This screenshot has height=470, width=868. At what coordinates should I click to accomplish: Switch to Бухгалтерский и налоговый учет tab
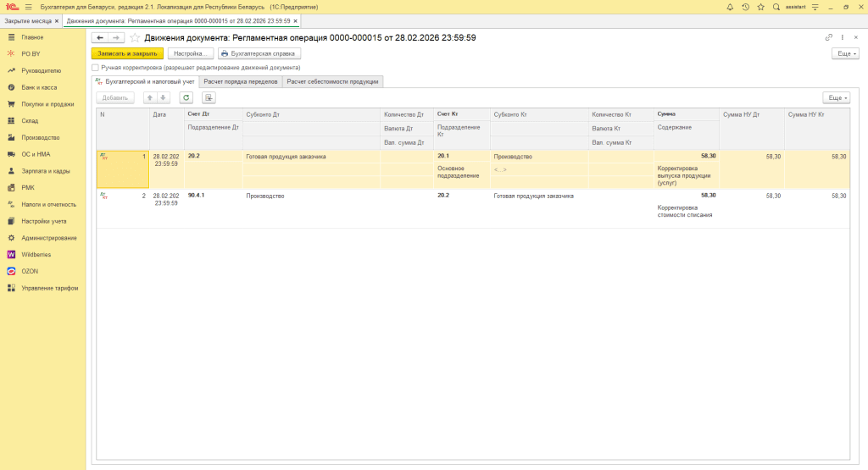pos(146,82)
